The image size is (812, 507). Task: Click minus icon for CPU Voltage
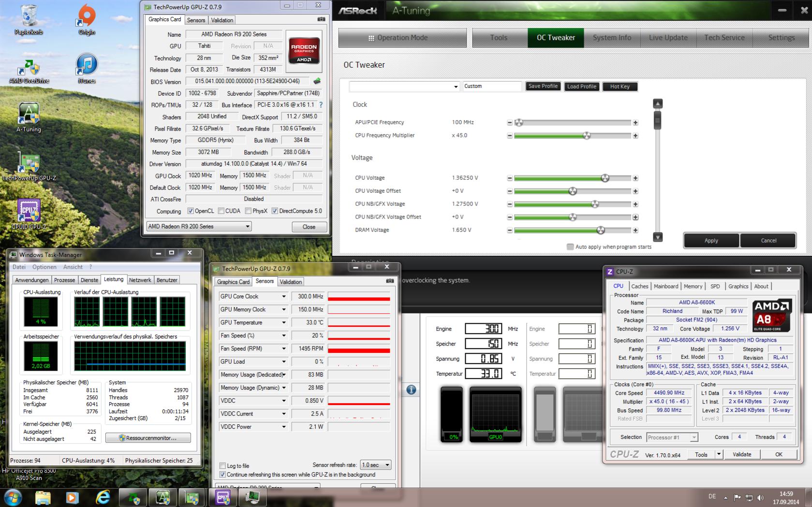tap(509, 178)
